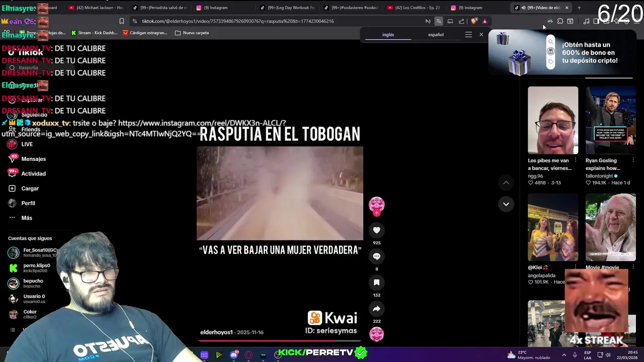Switch to the Michael Jackson YouTube tab
644x362 pixels.
point(95,8)
